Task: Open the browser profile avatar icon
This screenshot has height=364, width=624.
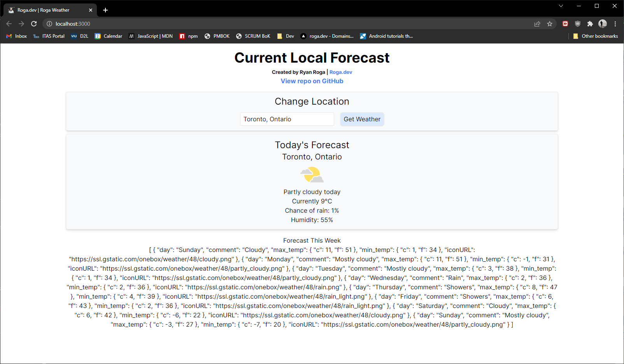Action: (x=603, y=24)
